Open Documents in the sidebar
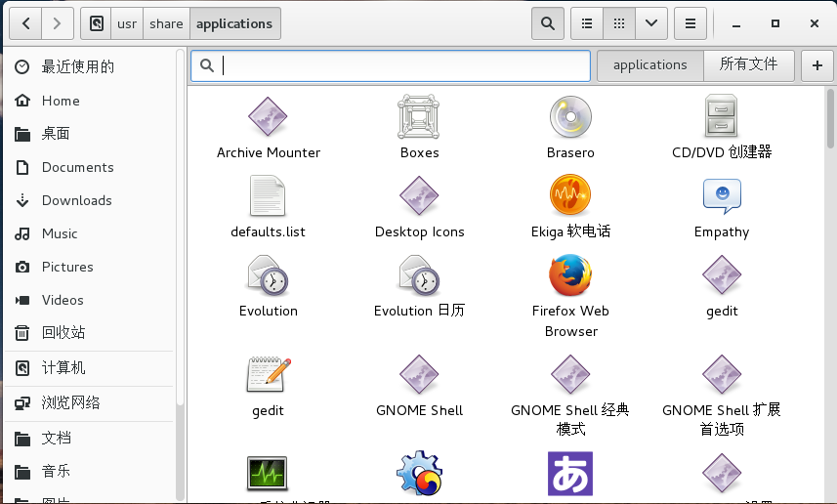The image size is (837, 504). tap(89, 167)
